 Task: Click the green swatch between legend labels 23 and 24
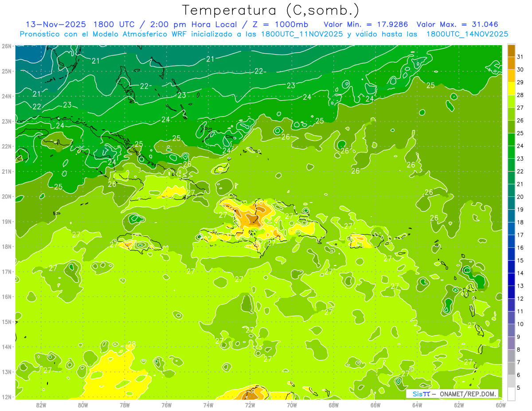coord(511,152)
